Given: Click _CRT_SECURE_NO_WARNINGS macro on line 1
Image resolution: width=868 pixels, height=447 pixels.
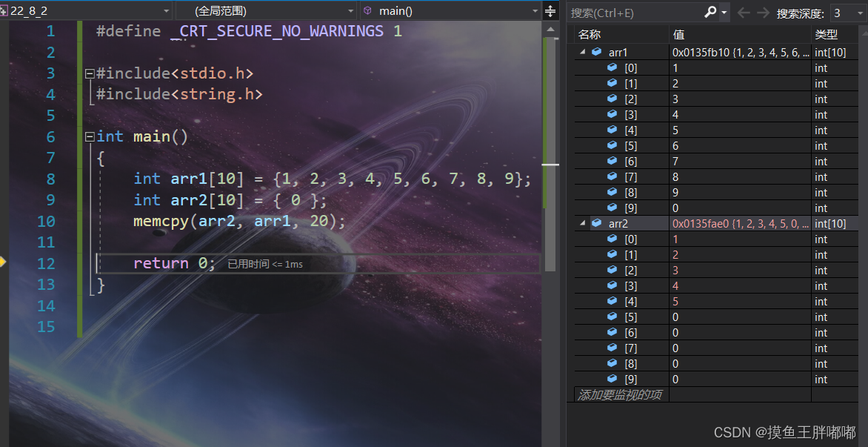Looking at the screenshot, I should pyautogui.click(x=277, y=31).
